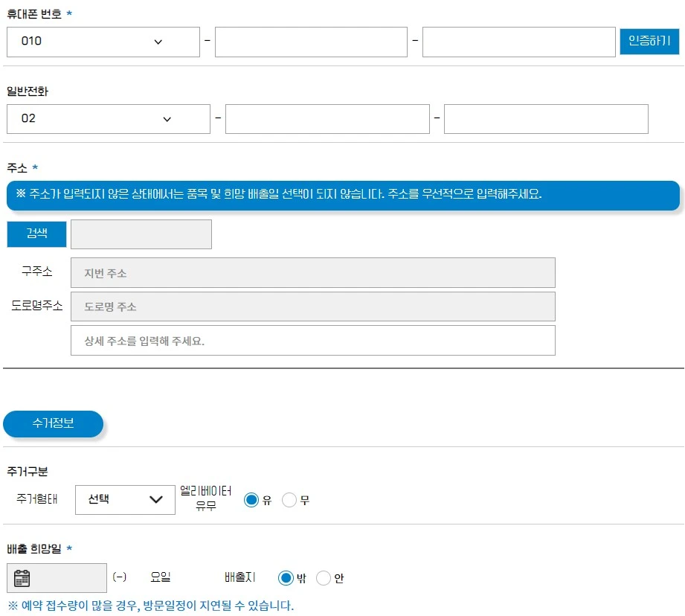This screenshot has width=685, height=616.
Task: Click the 지번 주소 field
Action: point(313,272)
